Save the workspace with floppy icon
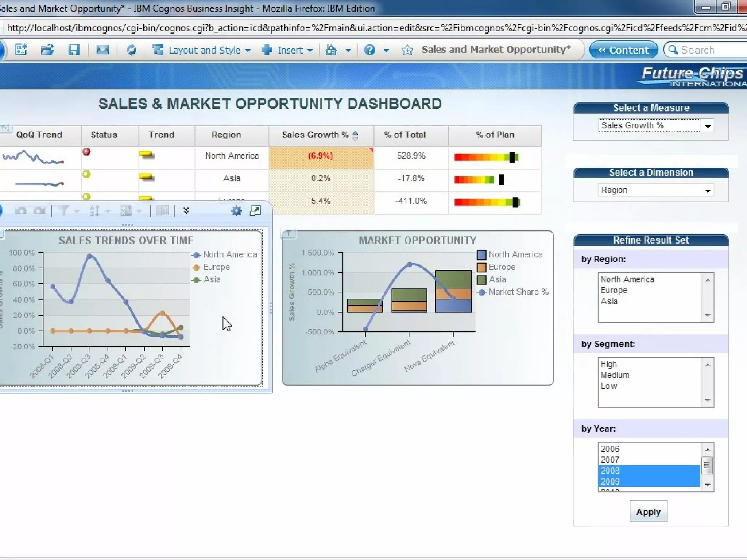747x560 pixels. pyautogui.click(x=74, y=50)
